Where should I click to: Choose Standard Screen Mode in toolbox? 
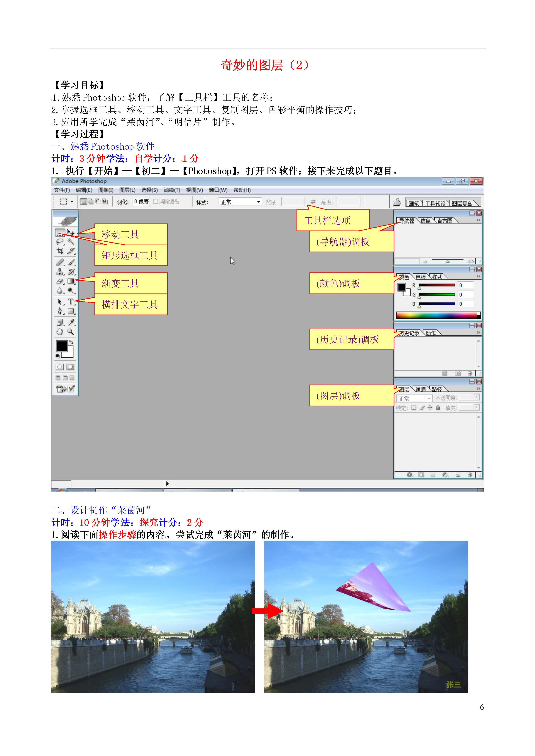tap(58, 378)
